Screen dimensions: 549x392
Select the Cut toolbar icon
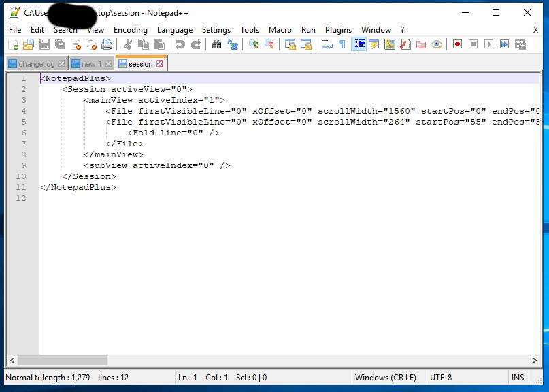click(x=127, y=44)
